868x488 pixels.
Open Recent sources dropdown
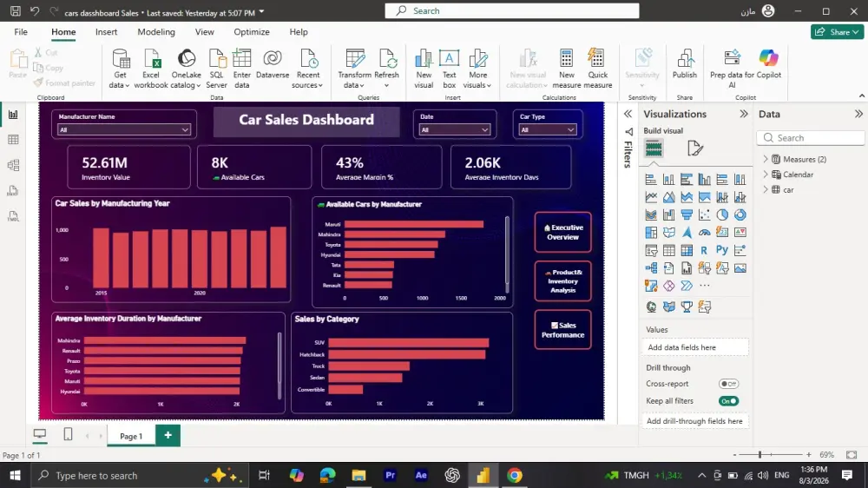click(x=307, y=69)
